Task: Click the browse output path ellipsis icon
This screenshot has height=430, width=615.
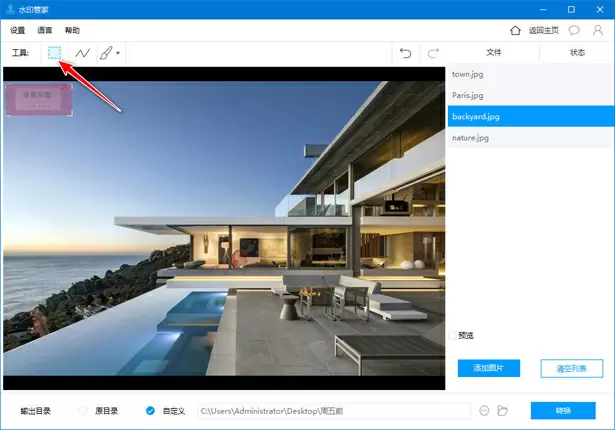Action: pyautogui.click(x=484, y=411)
